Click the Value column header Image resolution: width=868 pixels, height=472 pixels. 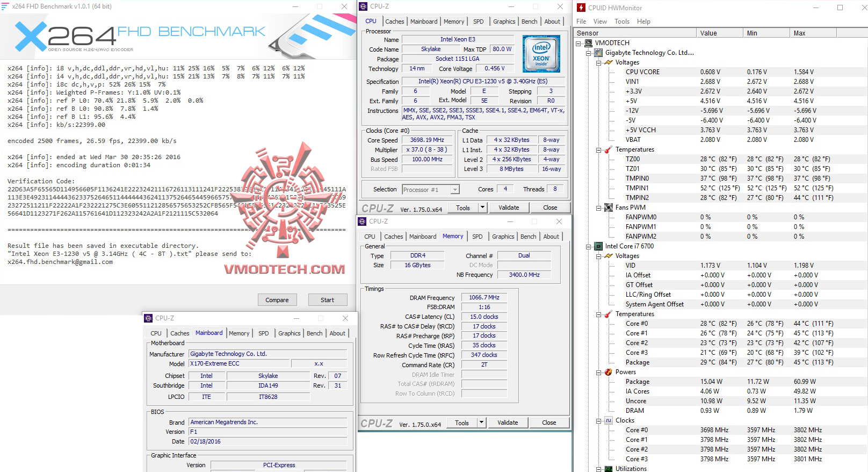(x=720, y=33)
